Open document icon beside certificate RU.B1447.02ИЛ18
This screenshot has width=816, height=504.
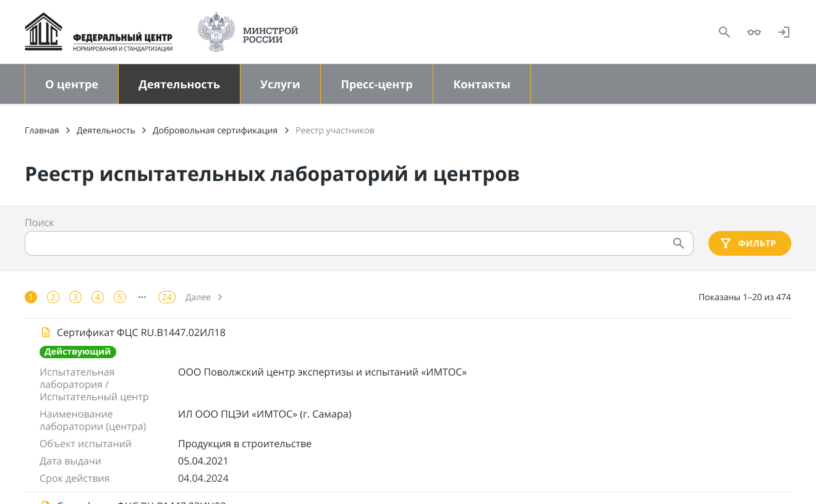[46, 332]
